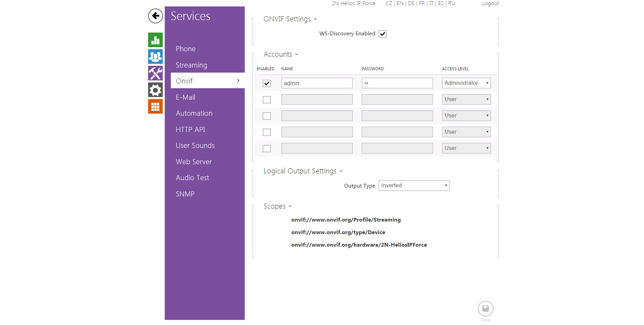Switch language to DE
This screenshot has height=325, width=644.
click(411, 3)
